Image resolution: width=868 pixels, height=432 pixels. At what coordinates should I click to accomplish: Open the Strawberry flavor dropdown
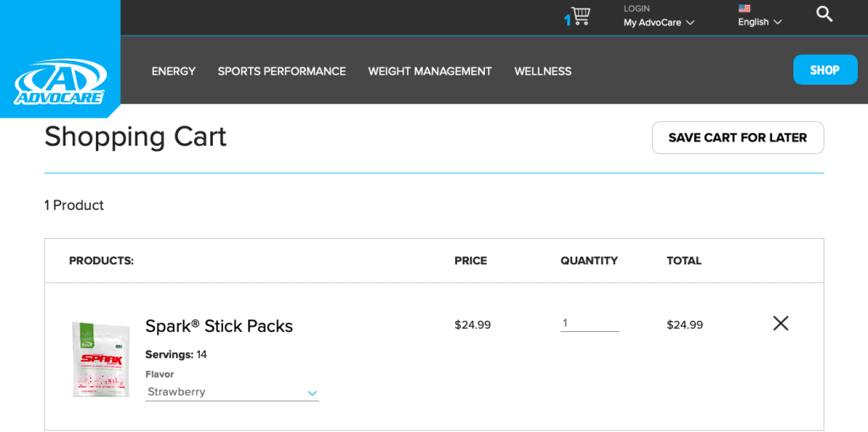click(x=232, y=392)
